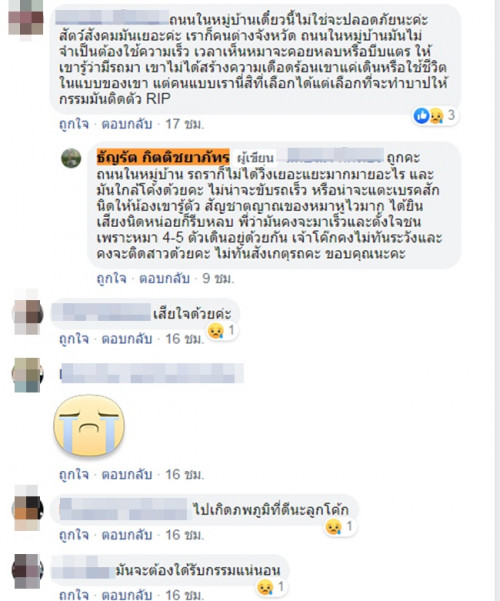
Task: Open the first commenter's blurred avatar
Action: [x=26, y=19]
